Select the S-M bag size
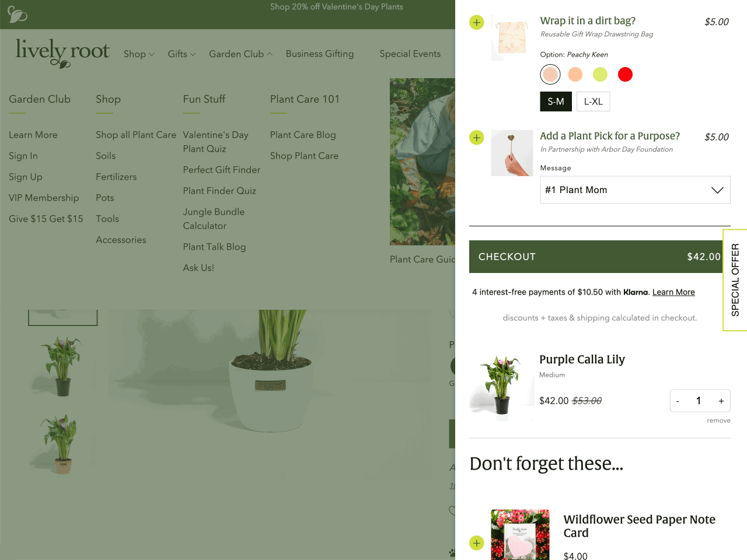 click(x=556, y=101)
